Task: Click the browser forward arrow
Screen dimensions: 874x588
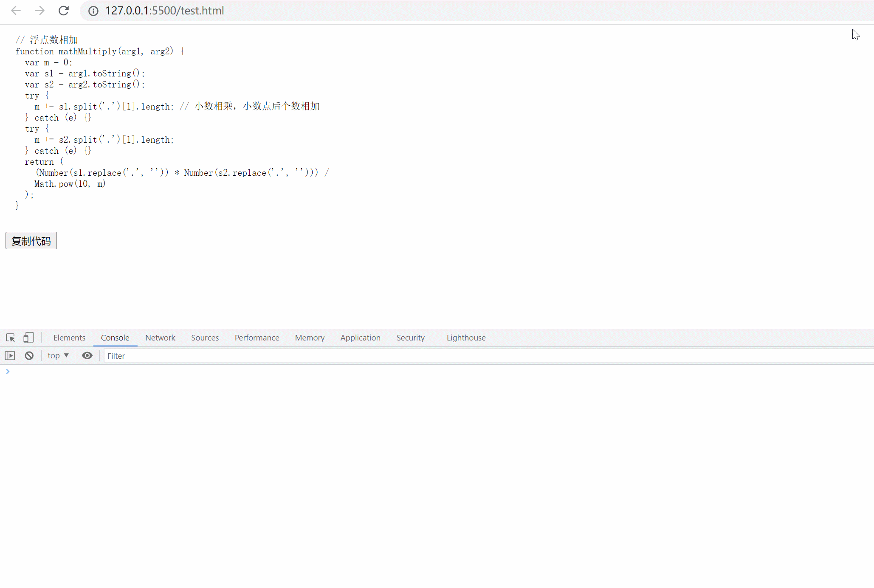Action: tap(39, 11)
